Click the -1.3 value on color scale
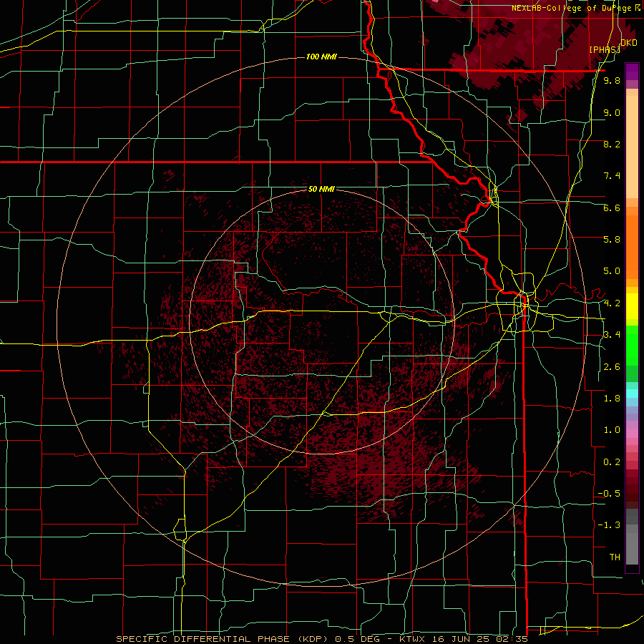 coord(609,525)
